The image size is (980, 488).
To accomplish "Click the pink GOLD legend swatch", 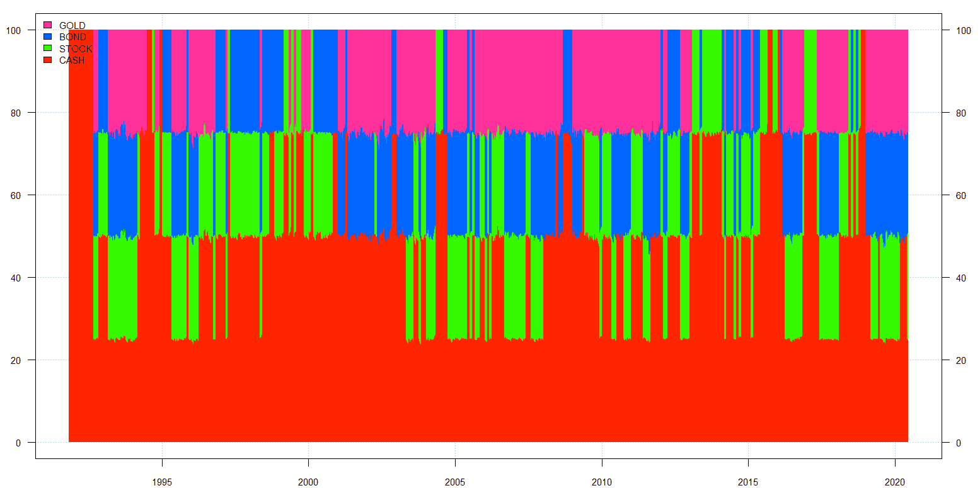I will [x=47, y=25].
